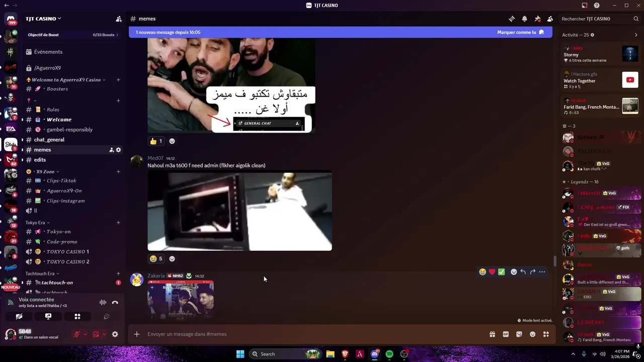This screenshot has height=362, width=644.
Task: Show pinned messages
Action: pos(537,19)
